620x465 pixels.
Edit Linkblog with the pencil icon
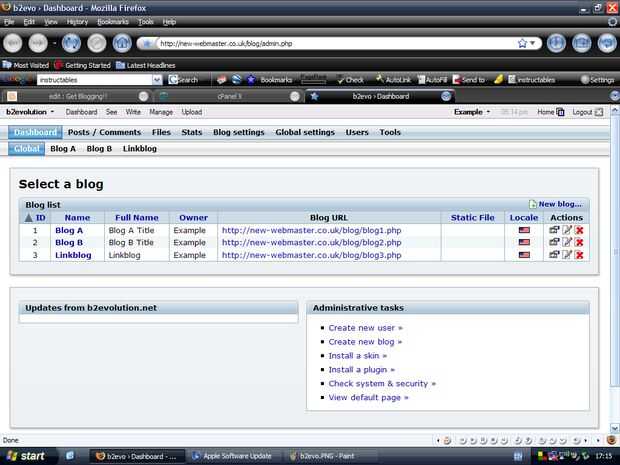[567, 255]
